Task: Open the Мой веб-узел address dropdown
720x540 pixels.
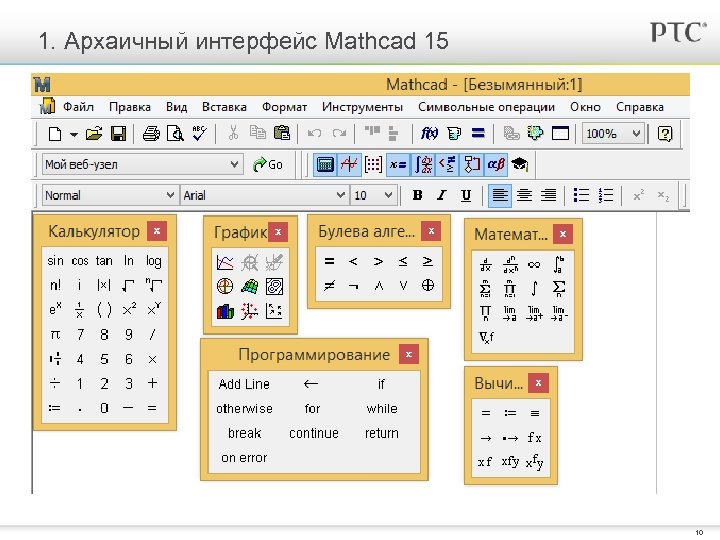Action: [x=234, y=164]
